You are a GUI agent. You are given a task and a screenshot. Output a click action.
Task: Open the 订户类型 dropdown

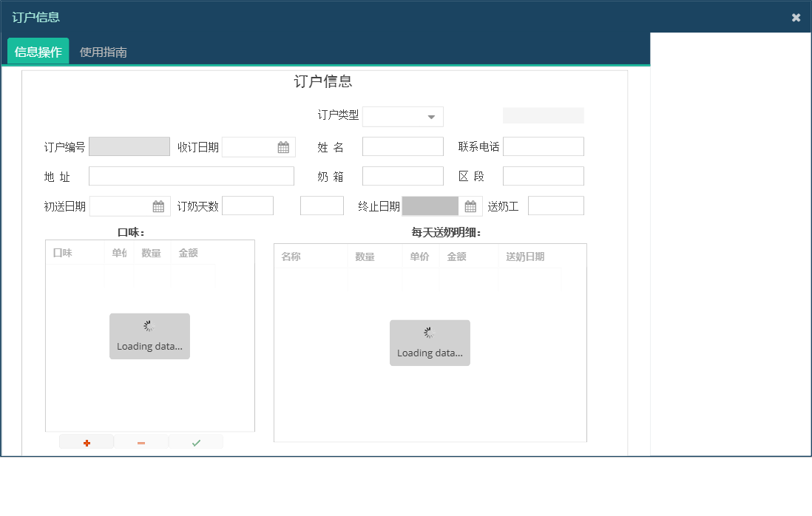[x=431, y=116]
